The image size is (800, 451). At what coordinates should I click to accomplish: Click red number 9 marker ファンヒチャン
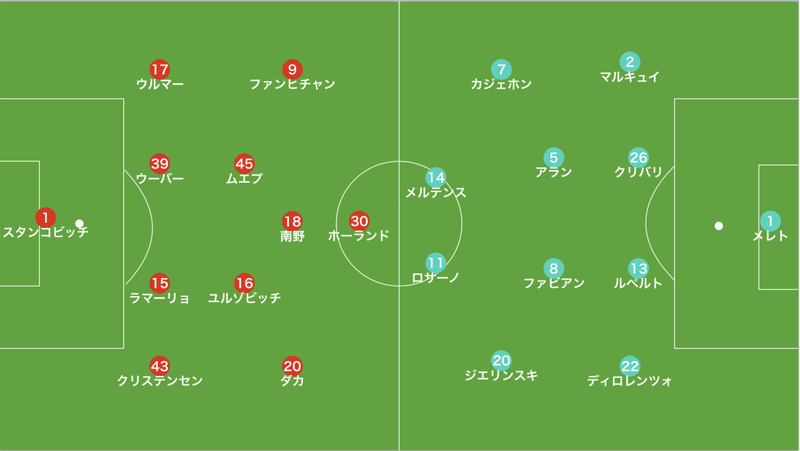click(x=292, y=70)
